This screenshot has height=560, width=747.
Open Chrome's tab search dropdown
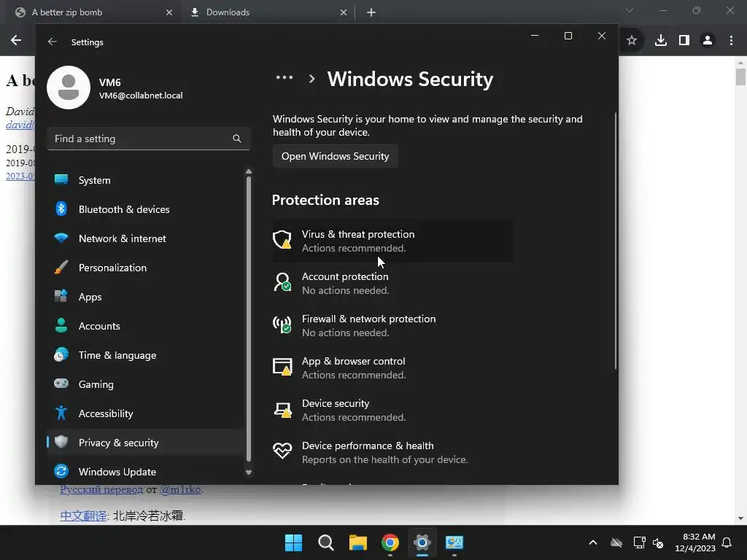(x=630, y=10)
